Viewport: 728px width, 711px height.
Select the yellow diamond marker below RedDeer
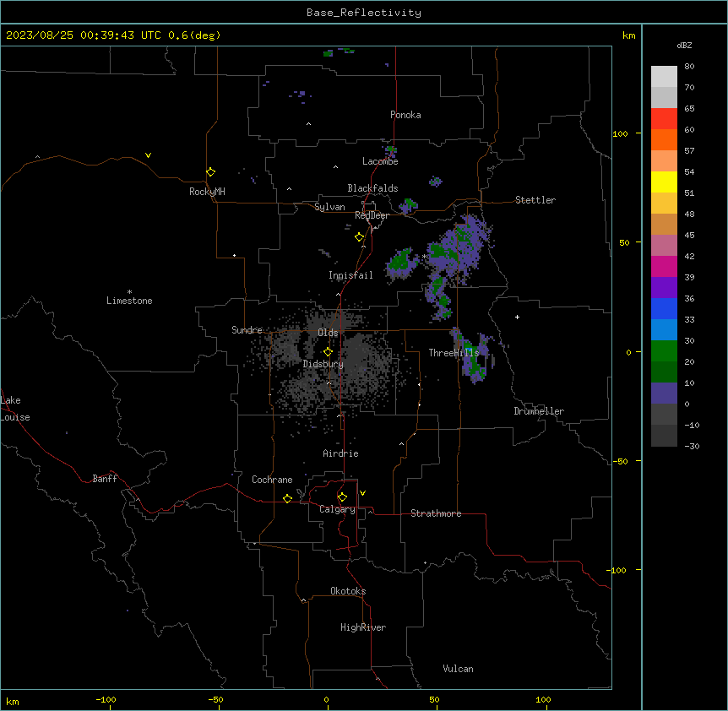pos(360,237)
